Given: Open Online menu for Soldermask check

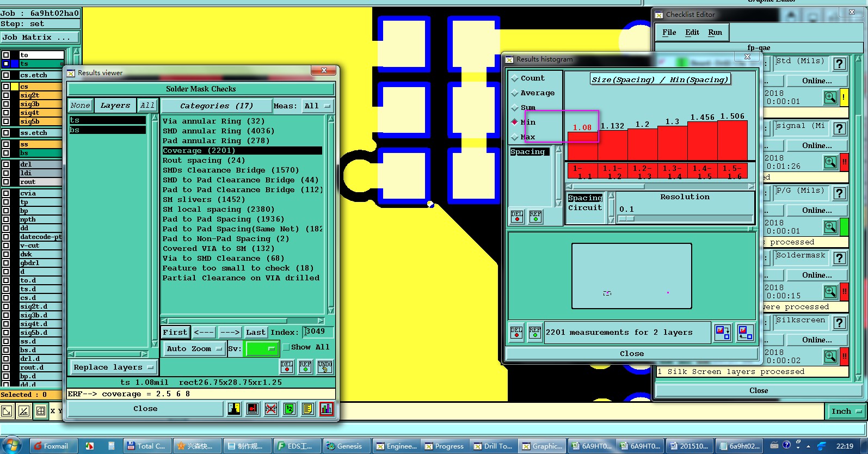Looking at the screenshot, I should coord(817,275).
